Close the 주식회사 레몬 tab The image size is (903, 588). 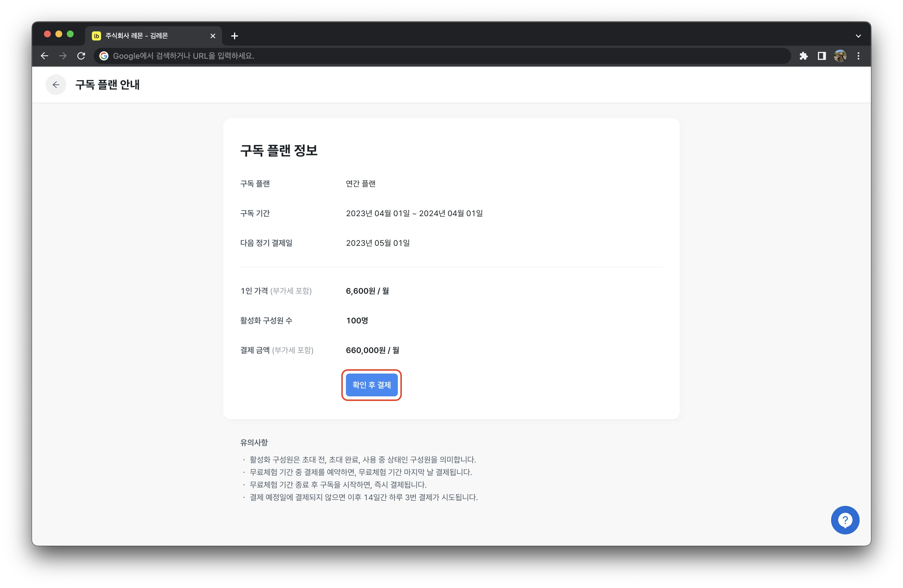coord(213,36)
